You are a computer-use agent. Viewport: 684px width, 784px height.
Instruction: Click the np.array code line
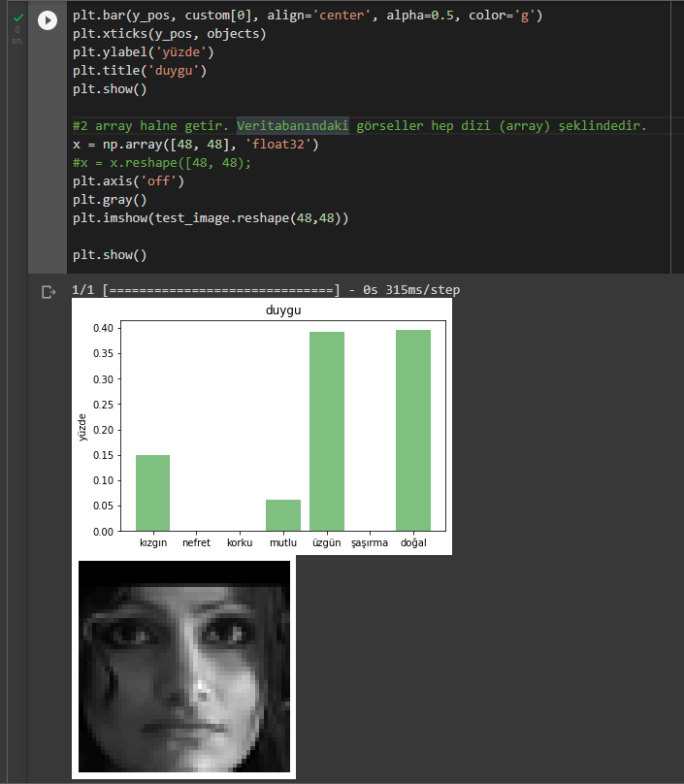coord(196,145)
